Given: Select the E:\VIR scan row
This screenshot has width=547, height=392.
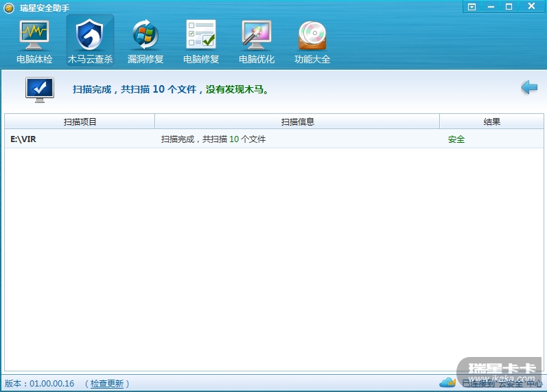Looking at the screenshot, I should point(274,139).
